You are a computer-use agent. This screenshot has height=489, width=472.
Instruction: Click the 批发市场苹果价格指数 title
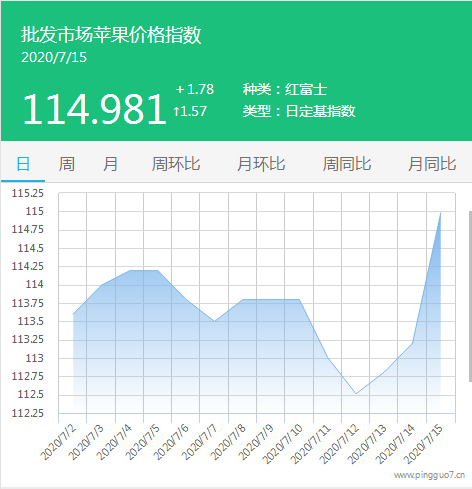coord(111,34)
